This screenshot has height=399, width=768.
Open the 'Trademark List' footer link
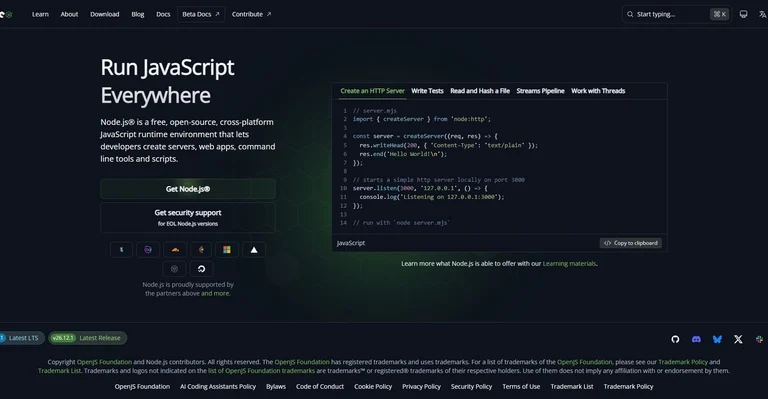[x=572, y=387]
